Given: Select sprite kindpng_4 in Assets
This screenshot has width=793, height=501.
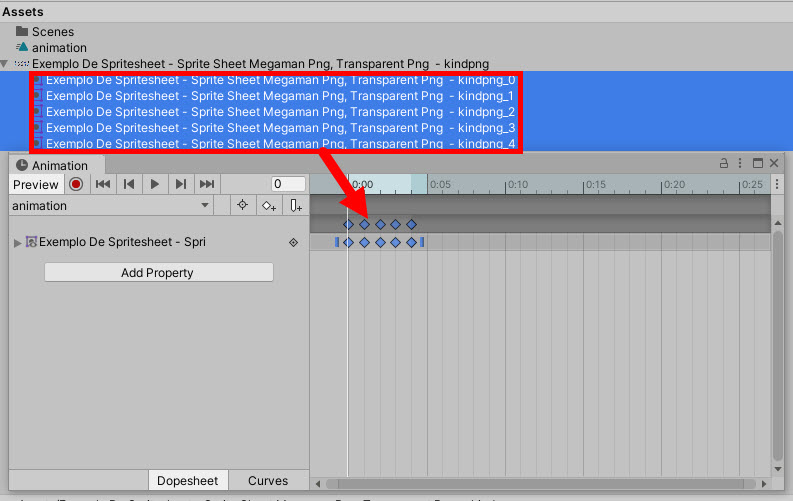Looking at the screenshot, I should 281,144.
